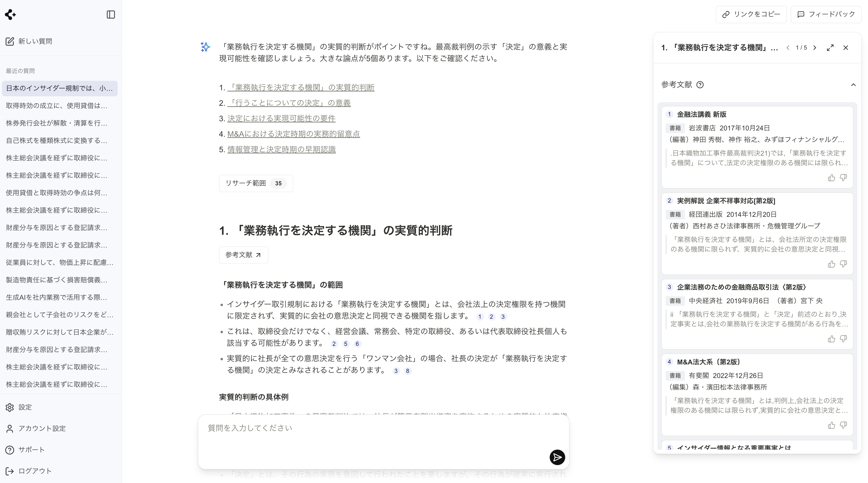Viewport: 868px width, 483px height.
Task: Open reference card 金融法講義 新版
Action: point(757,147)
